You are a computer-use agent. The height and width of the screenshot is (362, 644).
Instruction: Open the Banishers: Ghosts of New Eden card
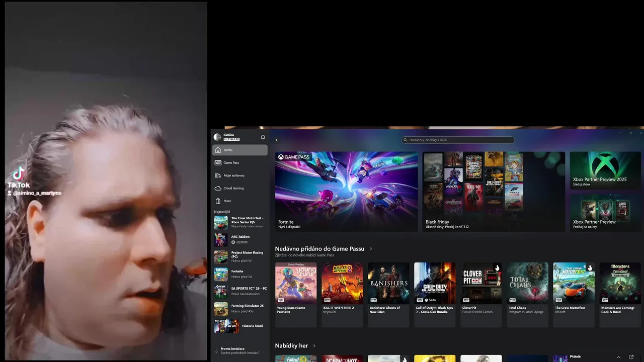coord(388,295)
